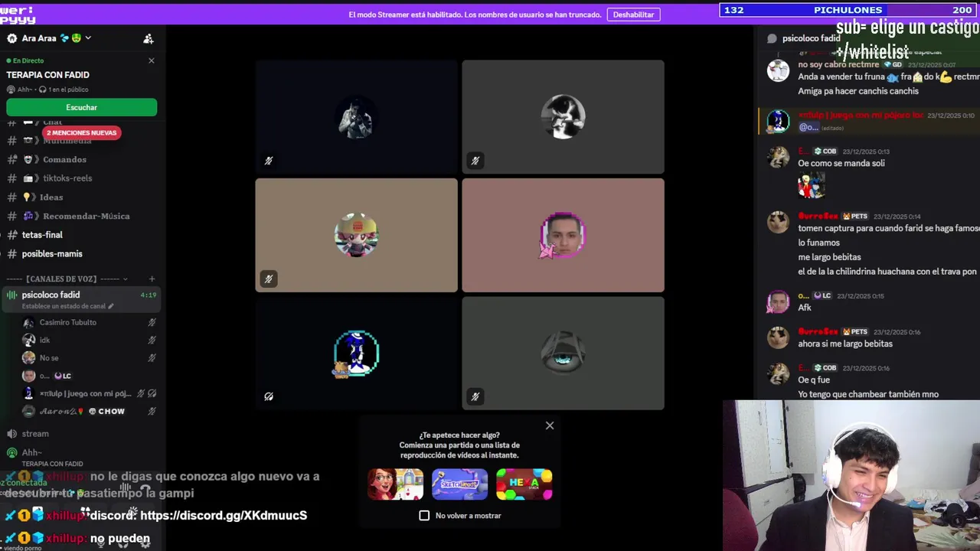Click the 'Afk' chat message

[805, 308]
